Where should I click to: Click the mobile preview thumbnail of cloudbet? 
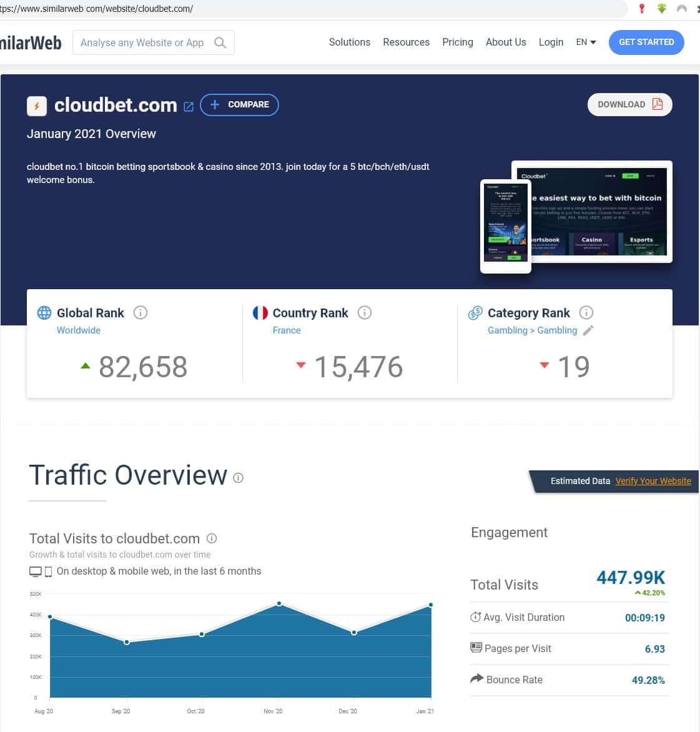coord(506,227)
